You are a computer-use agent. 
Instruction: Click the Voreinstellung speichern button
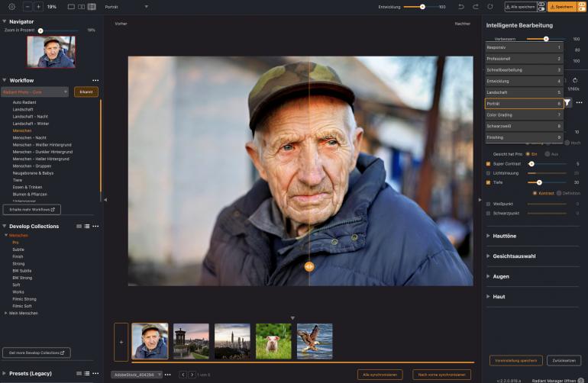[x=515, y=361]
